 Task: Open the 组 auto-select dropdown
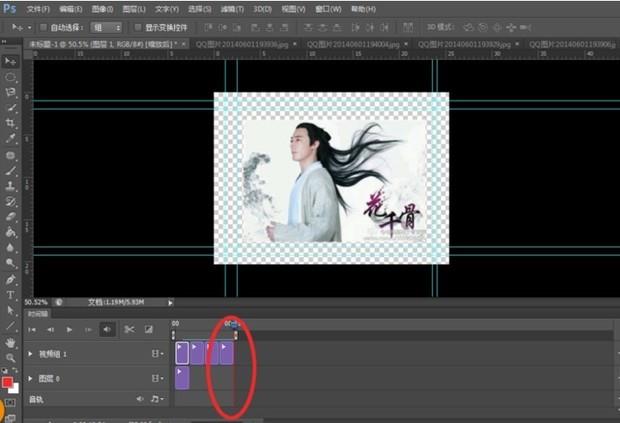106,28
